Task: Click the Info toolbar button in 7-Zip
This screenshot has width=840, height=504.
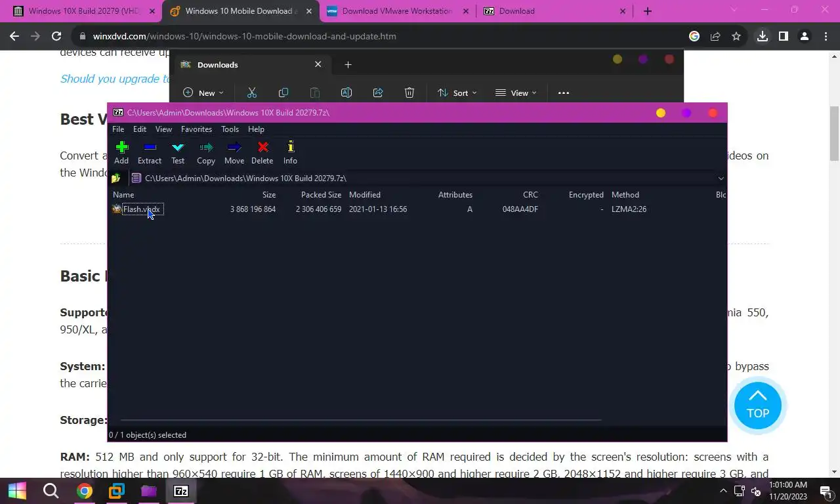Action: [x=290, y=153]
